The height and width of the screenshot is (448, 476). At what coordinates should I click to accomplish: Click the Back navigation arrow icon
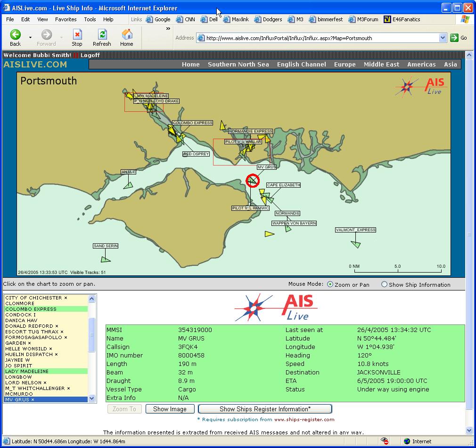tap(15, 34)
